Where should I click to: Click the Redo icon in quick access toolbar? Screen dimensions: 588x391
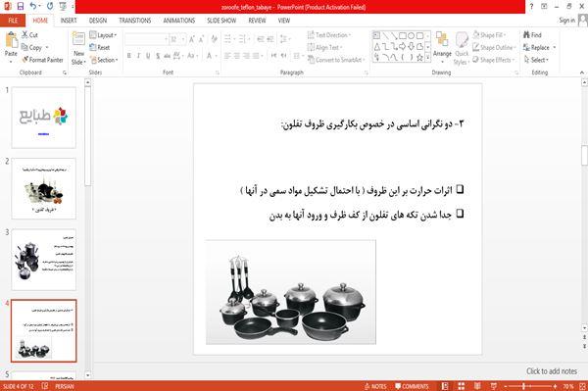(50, 6)
